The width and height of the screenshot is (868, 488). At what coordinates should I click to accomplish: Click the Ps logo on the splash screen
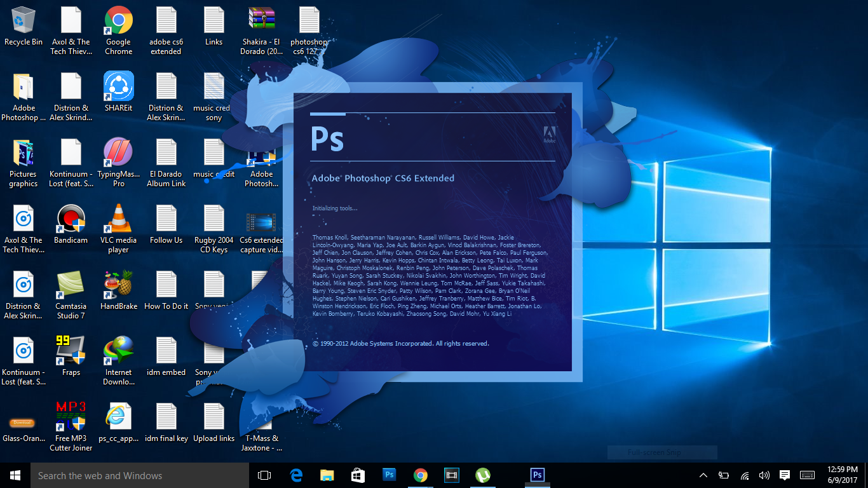[327, 139]
